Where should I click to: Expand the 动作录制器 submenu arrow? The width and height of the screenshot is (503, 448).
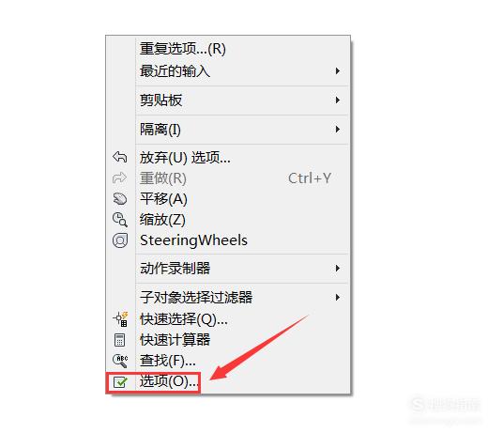[338, 269]
